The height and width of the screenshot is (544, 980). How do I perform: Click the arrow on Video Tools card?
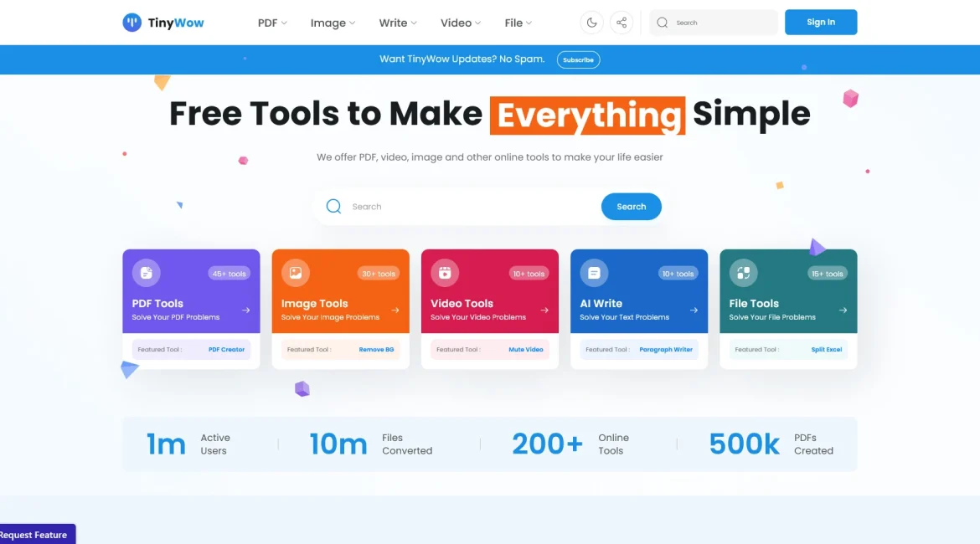(545, 310)
